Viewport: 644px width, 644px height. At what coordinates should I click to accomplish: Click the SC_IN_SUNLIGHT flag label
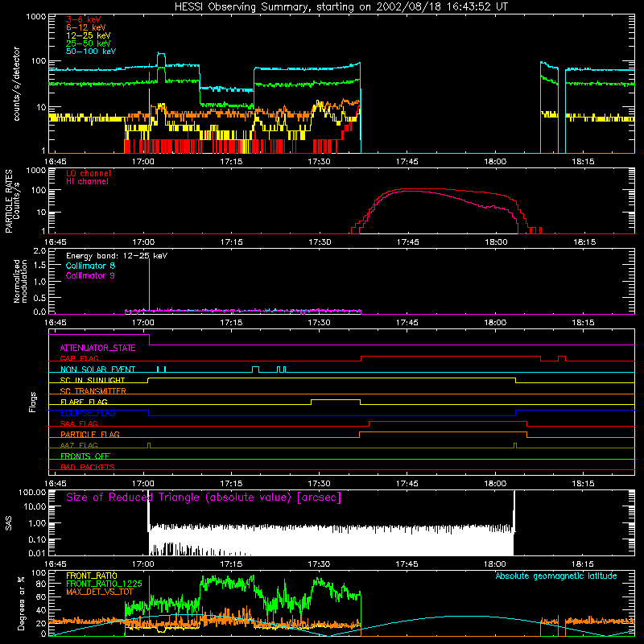[x=93, y=380]
